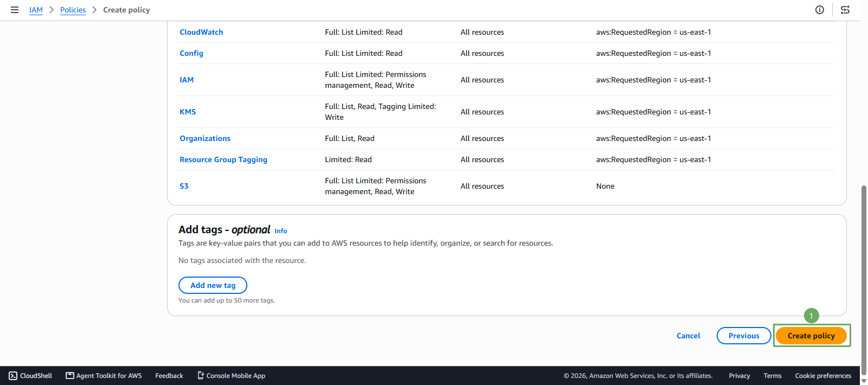Click the "Add tags - optional" heading

225,230
